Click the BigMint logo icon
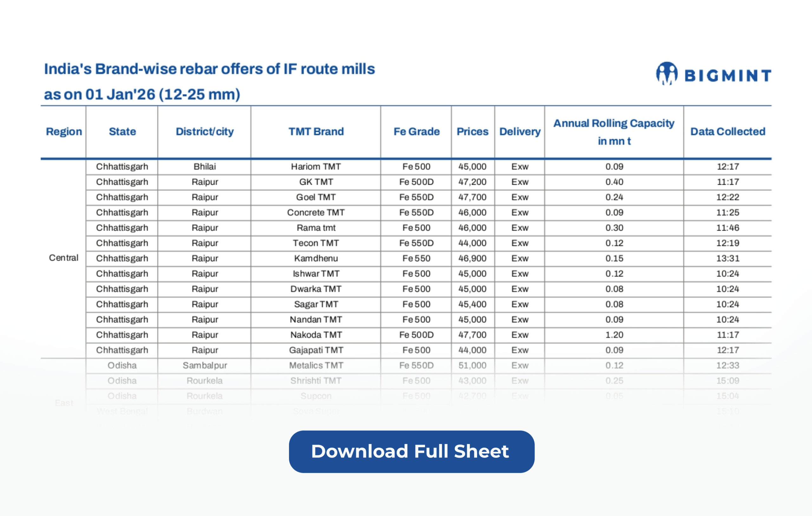This screenshot has height=516, width=812. point(666,74)
